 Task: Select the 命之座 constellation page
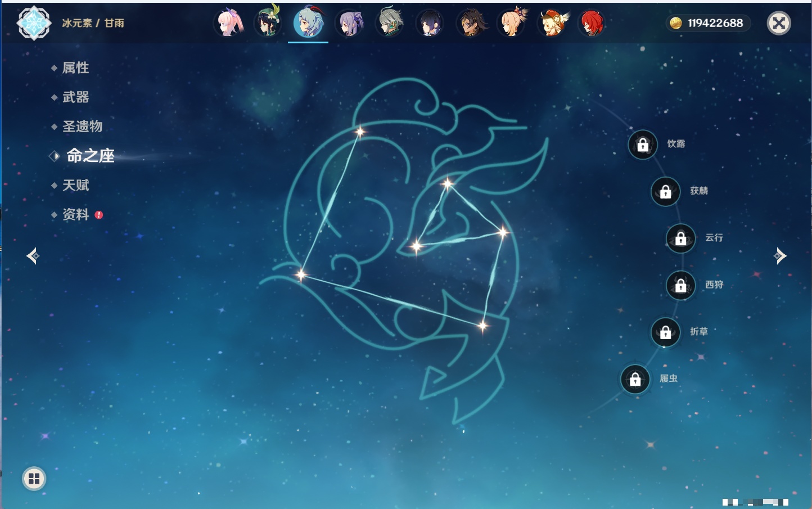[x=90, y=156]
